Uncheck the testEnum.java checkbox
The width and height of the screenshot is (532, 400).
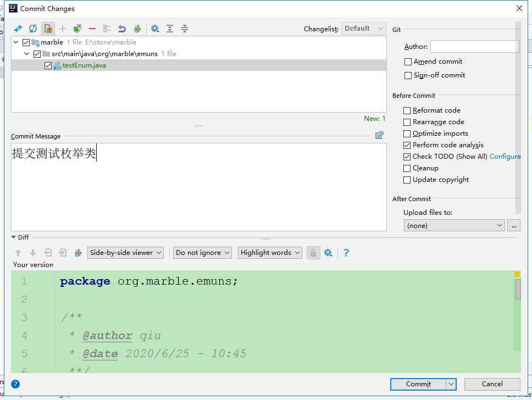tap(48, 65)
